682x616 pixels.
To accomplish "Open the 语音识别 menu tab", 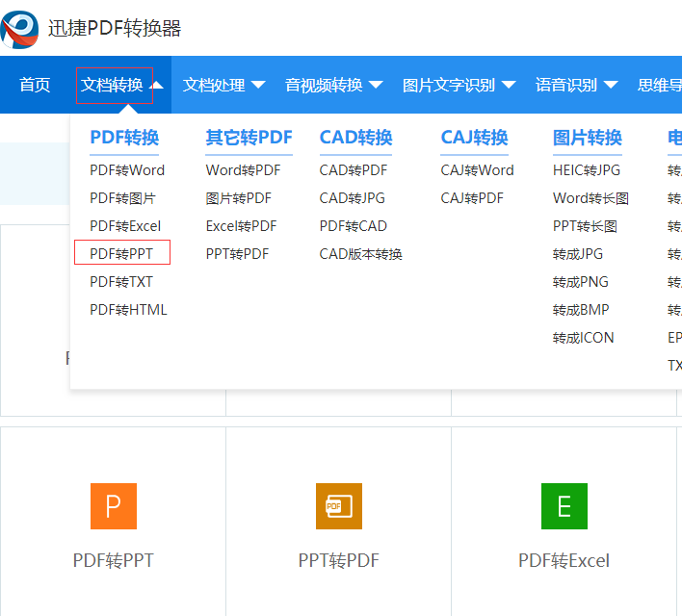I will click(x=566, y=85).
